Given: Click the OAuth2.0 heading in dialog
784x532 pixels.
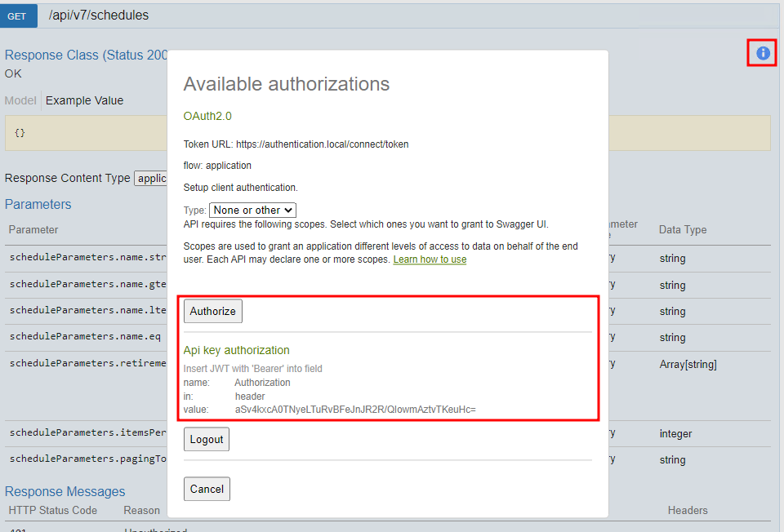Looking at the screenshot, I should click(x=207, y=117).
